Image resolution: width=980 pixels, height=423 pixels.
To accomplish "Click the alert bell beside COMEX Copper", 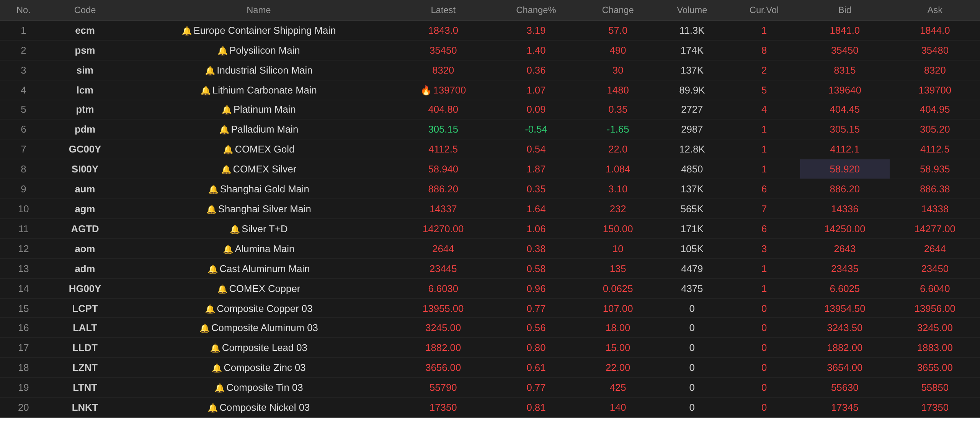I will [222, 289].
